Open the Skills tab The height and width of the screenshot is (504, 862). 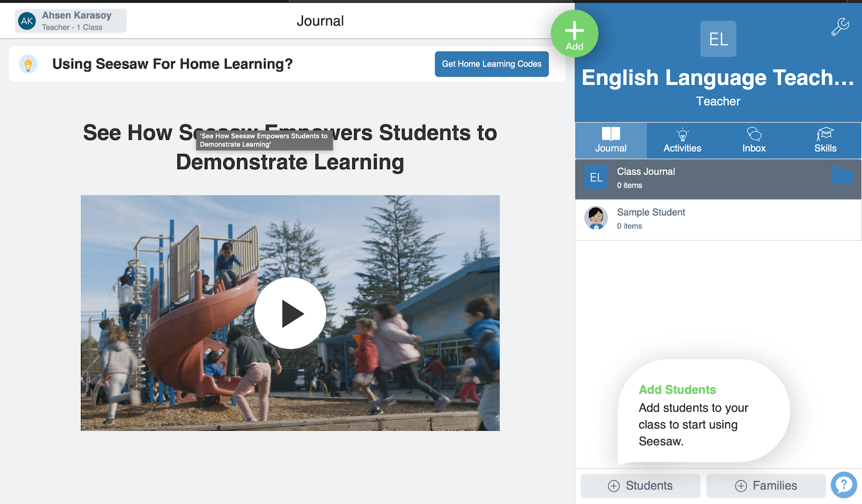(825, 141)
